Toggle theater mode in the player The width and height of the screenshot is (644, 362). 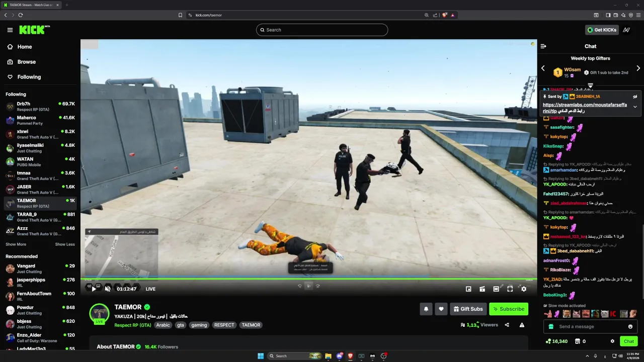(x=496, y=289)
